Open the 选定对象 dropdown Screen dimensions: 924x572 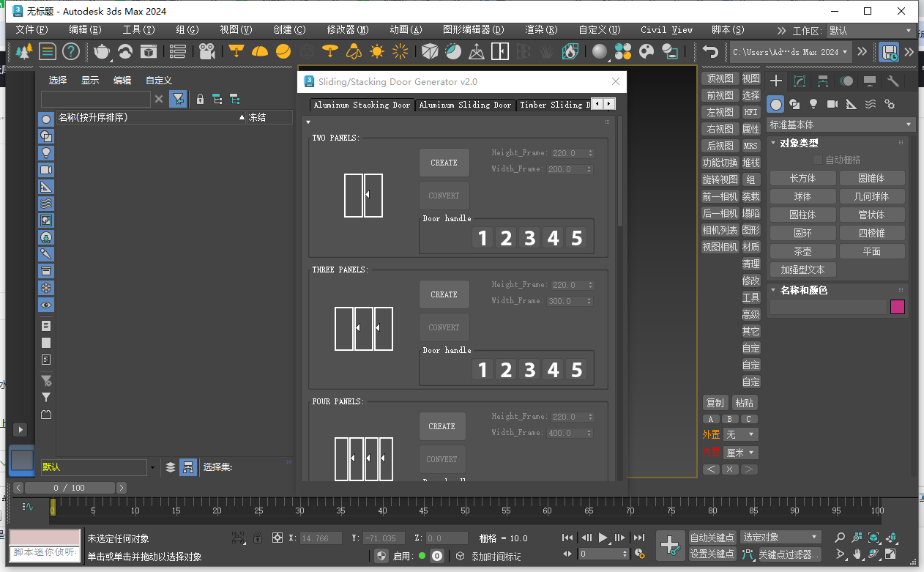pos(780,538)
